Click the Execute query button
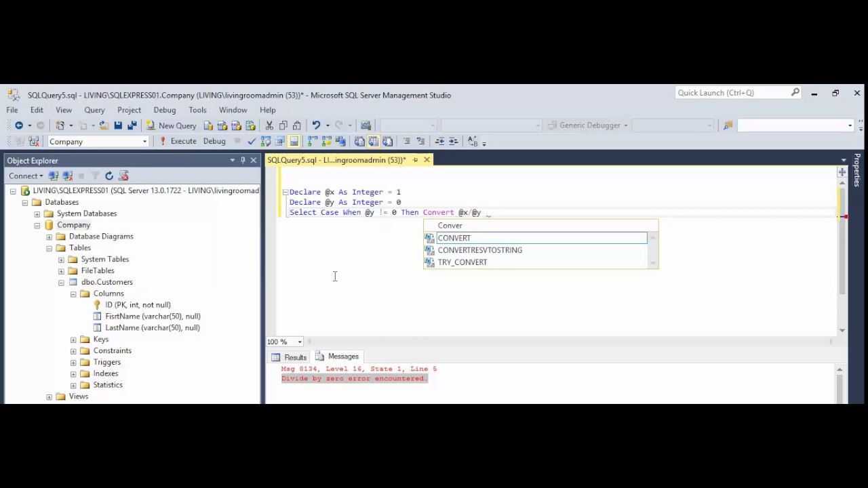This screenshot has width=868, height=488. pyautogui.click(x=178, y=141)
